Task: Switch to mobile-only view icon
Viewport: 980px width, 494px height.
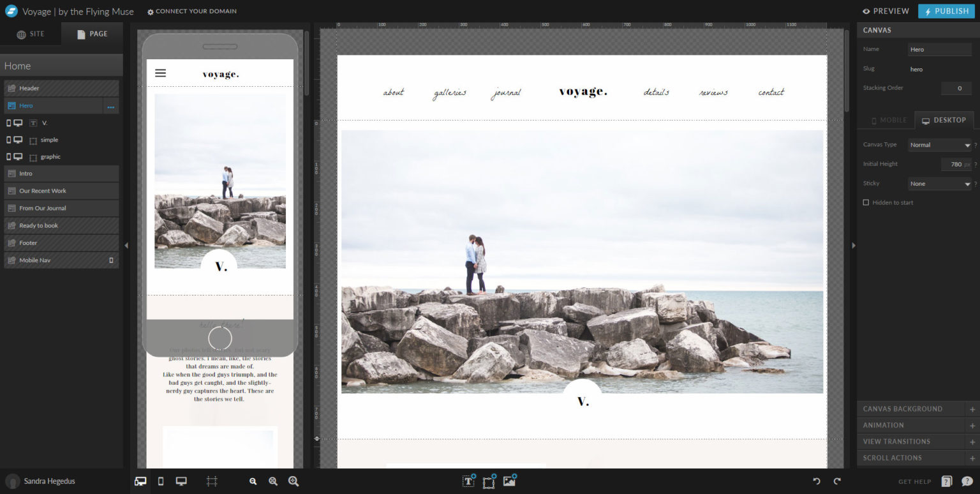Action: point(160,481)
